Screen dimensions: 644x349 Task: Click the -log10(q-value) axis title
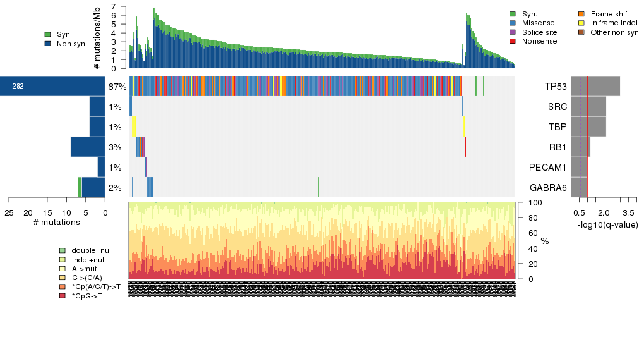607,225
